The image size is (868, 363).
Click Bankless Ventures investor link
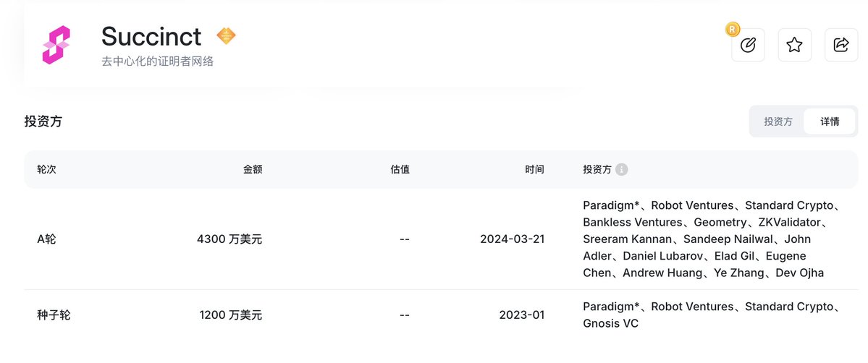click(632, 222)
